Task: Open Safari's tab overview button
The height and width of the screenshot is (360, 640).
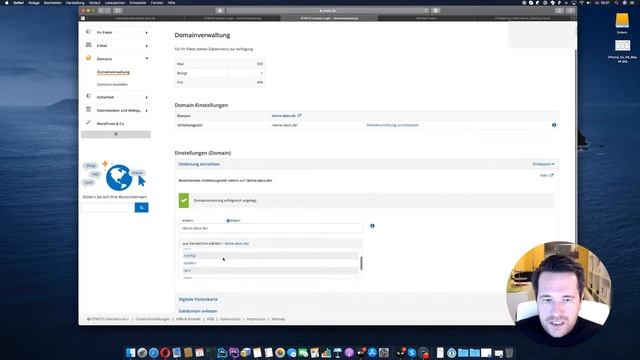Action: (570, 11)
